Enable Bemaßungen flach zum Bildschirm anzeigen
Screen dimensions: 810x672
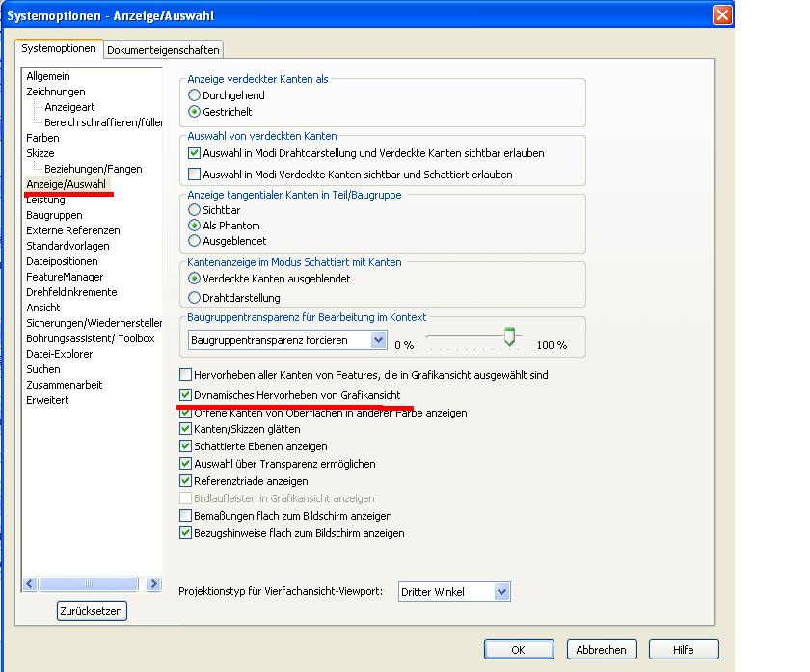click(x=185, y=516)
